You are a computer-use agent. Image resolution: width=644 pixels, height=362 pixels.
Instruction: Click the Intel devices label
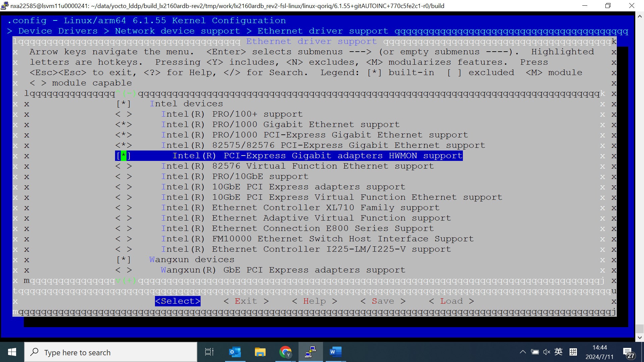tap(186, 104)
